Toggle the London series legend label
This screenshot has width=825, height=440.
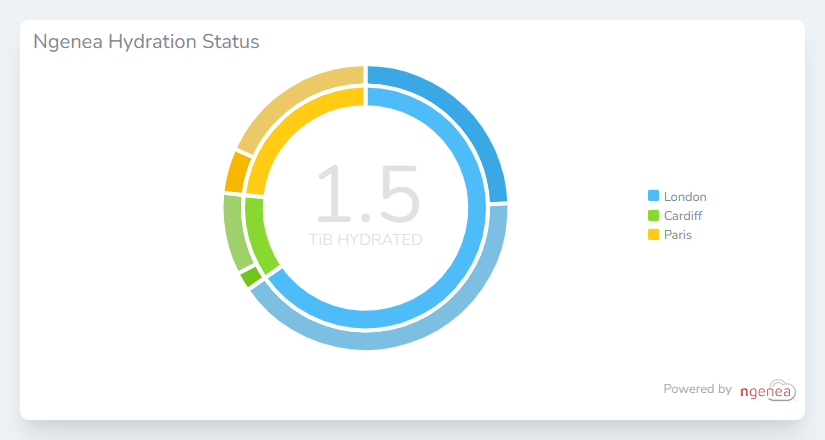pyautogui.click(x=684, y=197)
